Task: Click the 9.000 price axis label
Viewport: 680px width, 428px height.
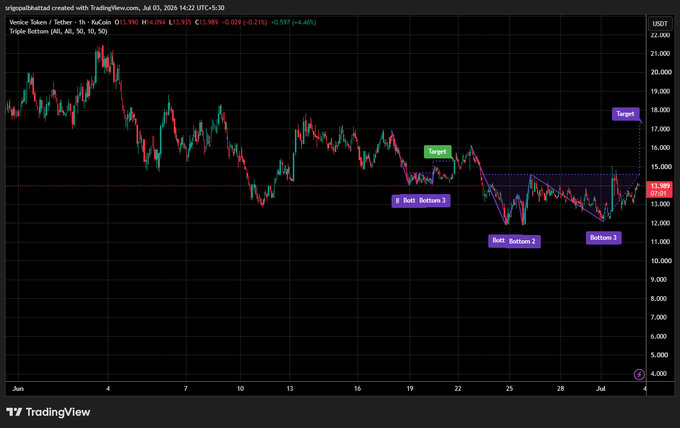Action: coord(659,280)
